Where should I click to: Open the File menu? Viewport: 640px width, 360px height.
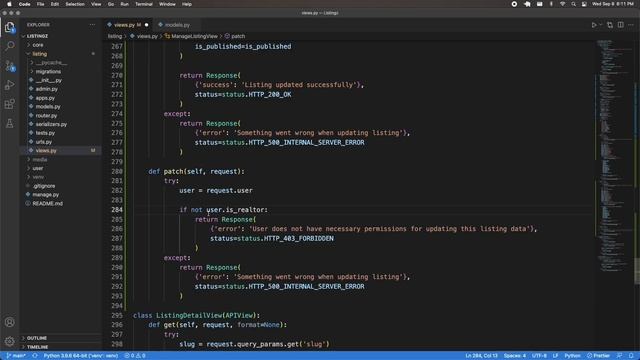(x=40, y=4)
